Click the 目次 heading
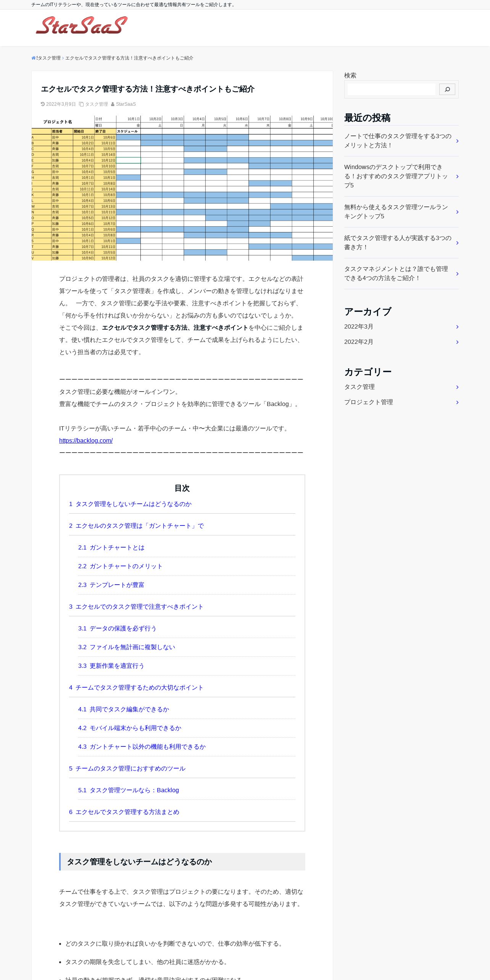The width and height of the screenshot is (490, 980). point(182,488)
